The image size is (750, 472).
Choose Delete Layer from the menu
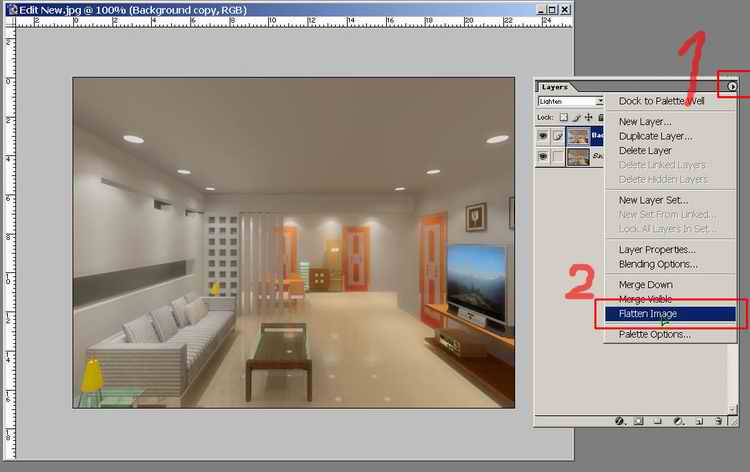[645, 151]
